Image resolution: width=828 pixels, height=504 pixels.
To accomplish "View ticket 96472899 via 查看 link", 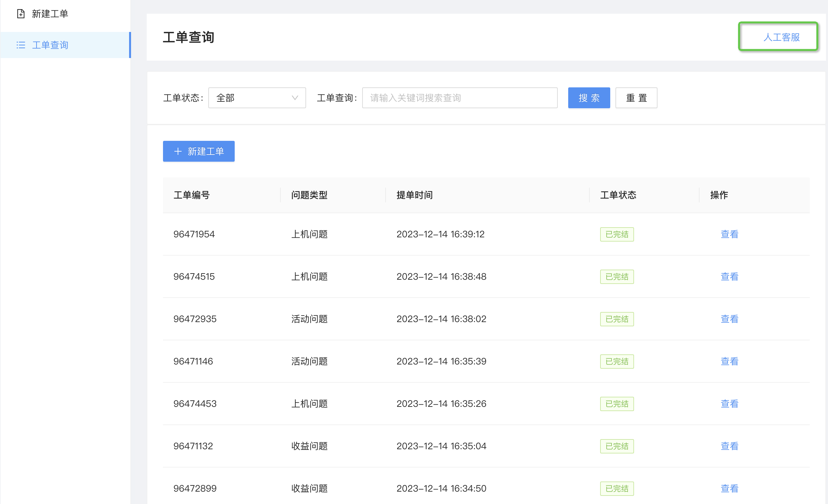I will point(730,488).
